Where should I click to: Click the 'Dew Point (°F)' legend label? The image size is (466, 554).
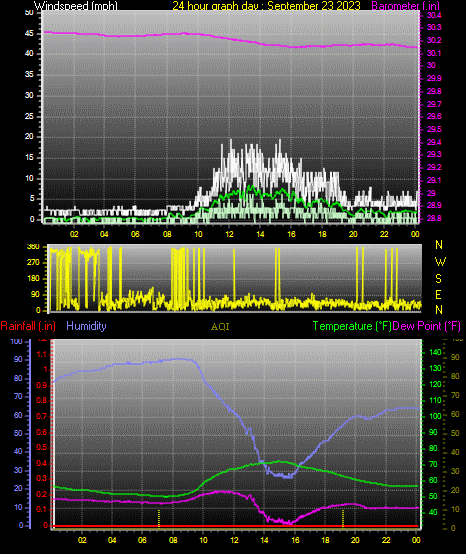(426, 326)
